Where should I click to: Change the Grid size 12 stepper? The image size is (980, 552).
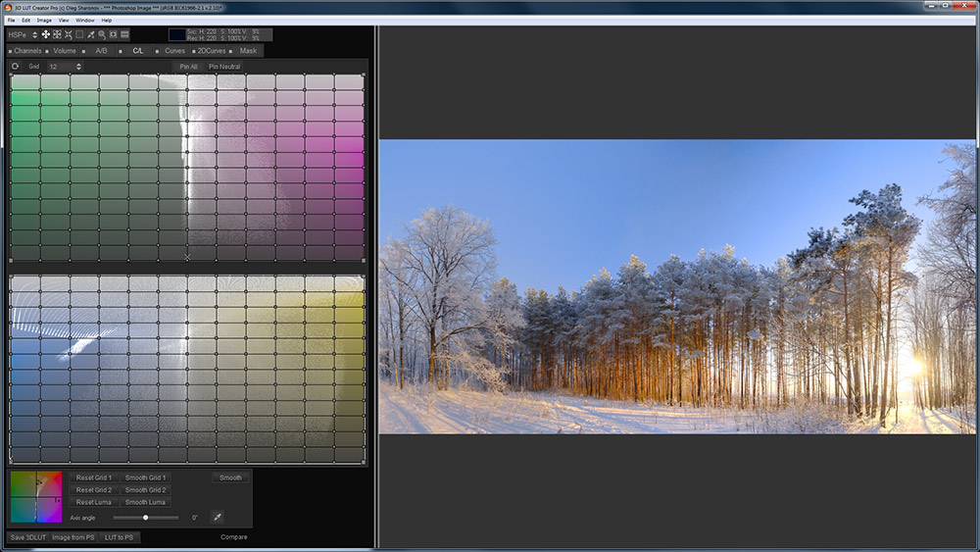78,67
